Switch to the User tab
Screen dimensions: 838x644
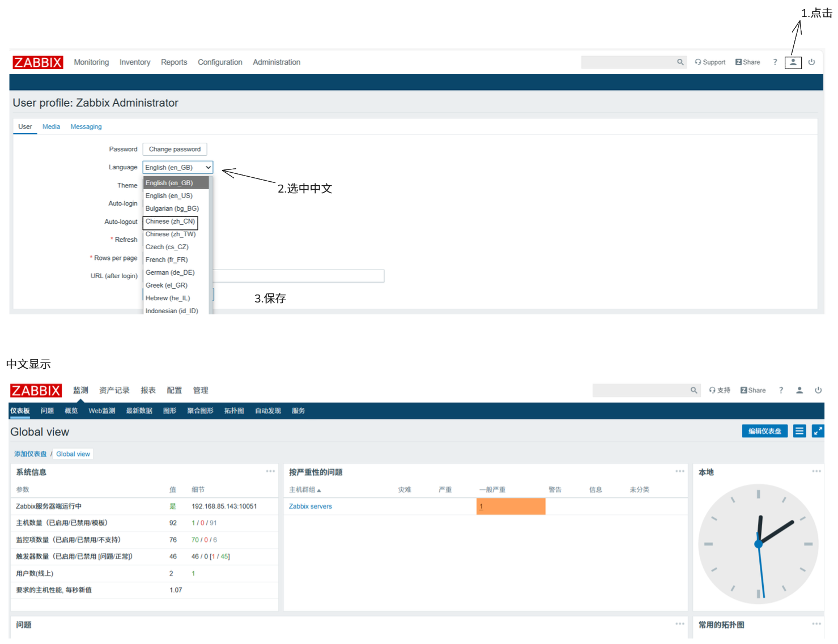[25, 126]
